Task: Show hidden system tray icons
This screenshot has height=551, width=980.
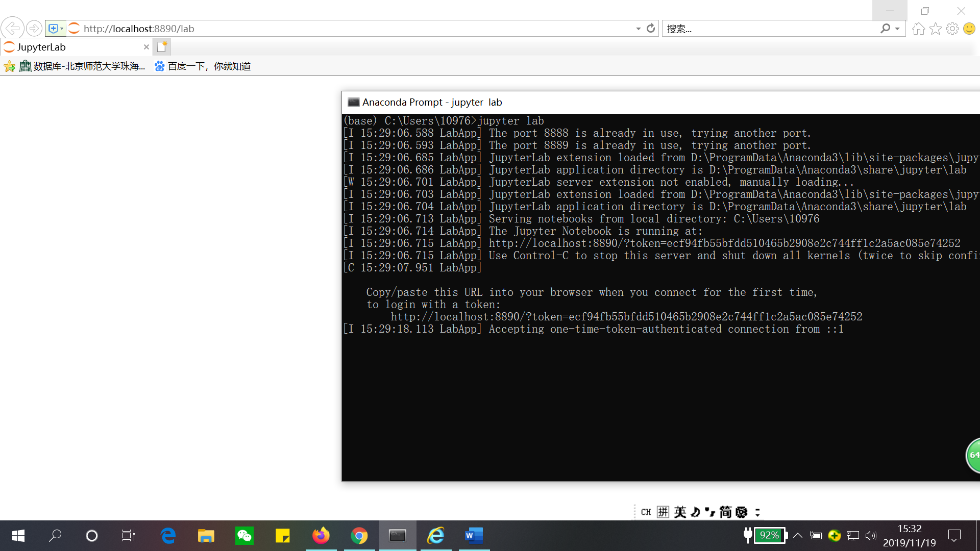Action: [x=798, y=536]
